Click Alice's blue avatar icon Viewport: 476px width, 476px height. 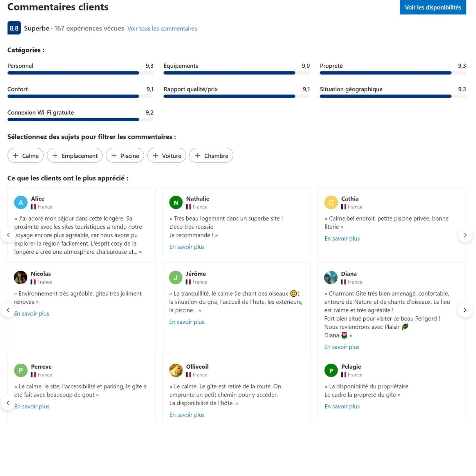21,202
